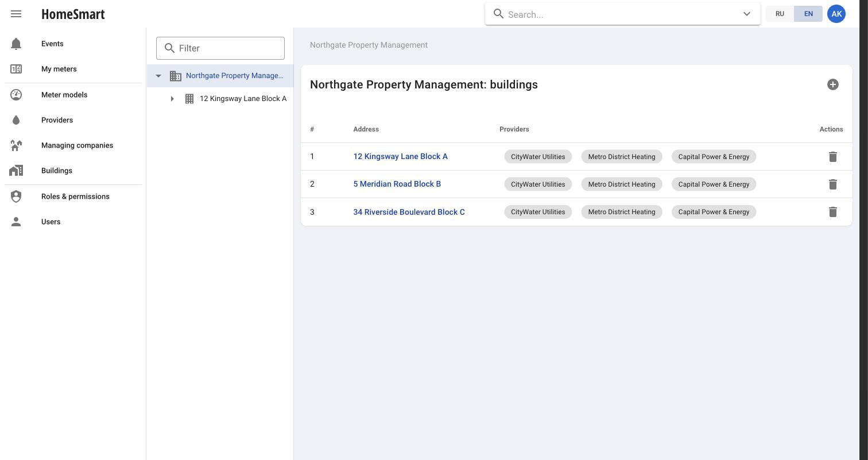Image resolution: width=868 pixels, height=460 pixels.
Task: Add a new building with plus icon
Action: tap(833, 84)
